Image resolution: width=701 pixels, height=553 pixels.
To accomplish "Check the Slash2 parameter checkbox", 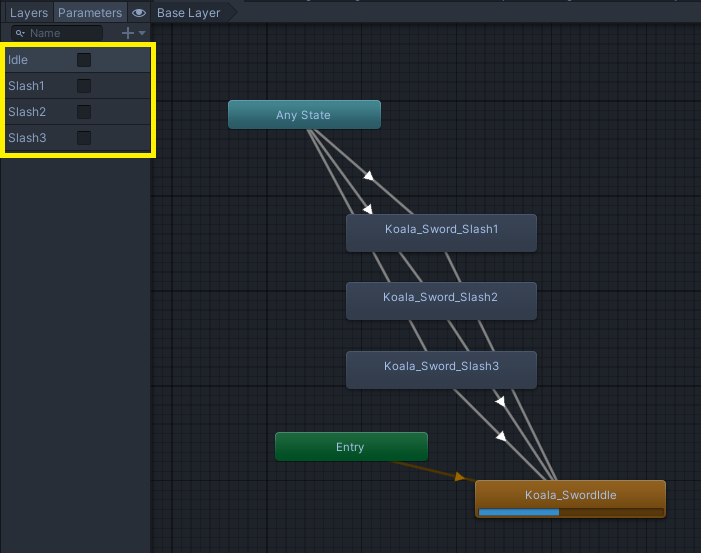I will coord(84,112).
